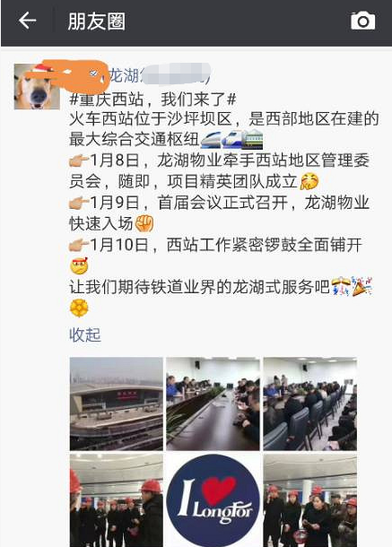Open the I love Longfor logo image

[x=213, y=500]
